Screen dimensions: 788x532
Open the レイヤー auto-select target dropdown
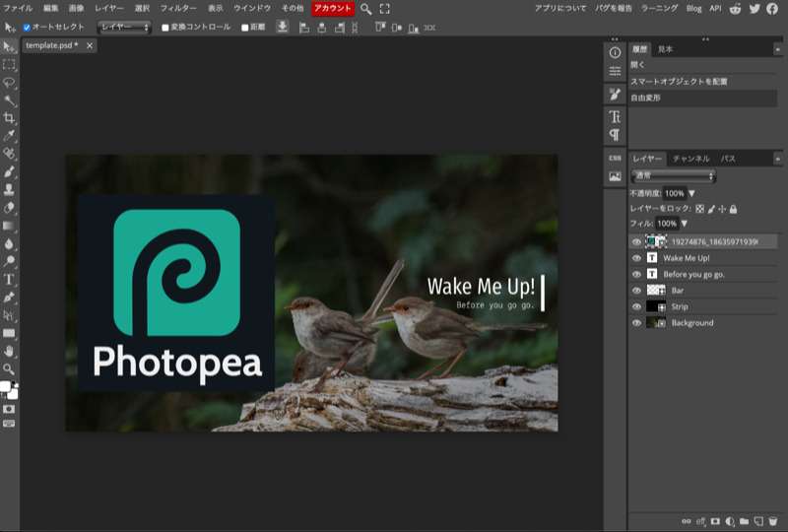click(124, 28)
